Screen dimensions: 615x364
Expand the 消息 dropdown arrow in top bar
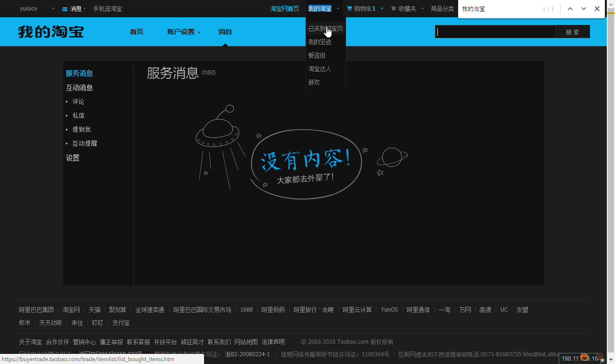85,9
